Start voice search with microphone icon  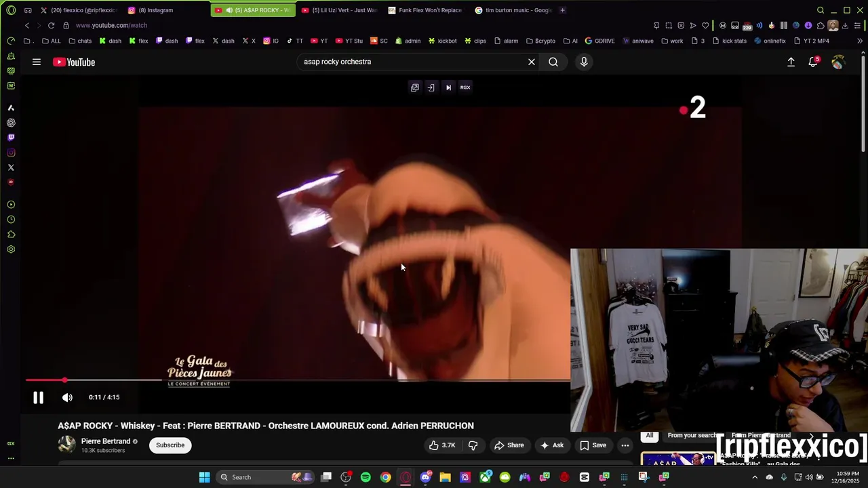[x=584, y=62]
